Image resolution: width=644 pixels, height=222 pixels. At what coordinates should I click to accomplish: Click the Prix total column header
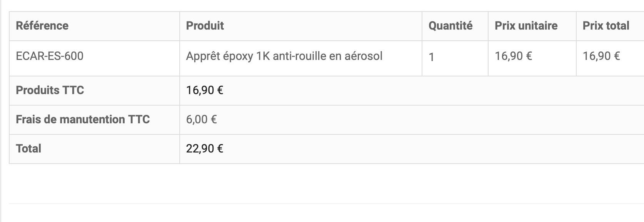[x=606, y=26]
